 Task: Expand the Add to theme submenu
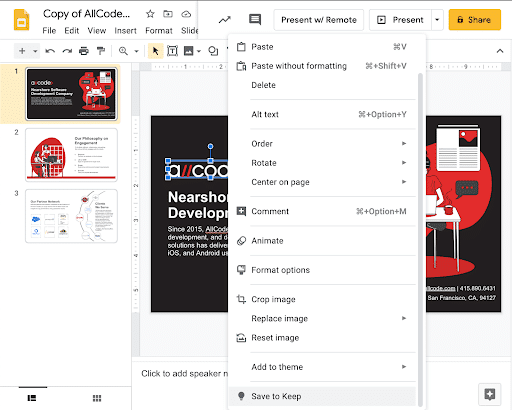click(x=322, y=367)
